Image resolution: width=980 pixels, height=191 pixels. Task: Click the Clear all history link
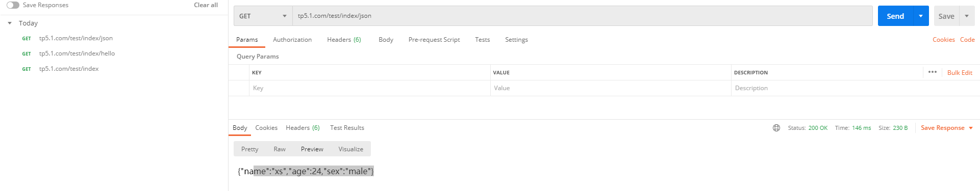(206, 5)
